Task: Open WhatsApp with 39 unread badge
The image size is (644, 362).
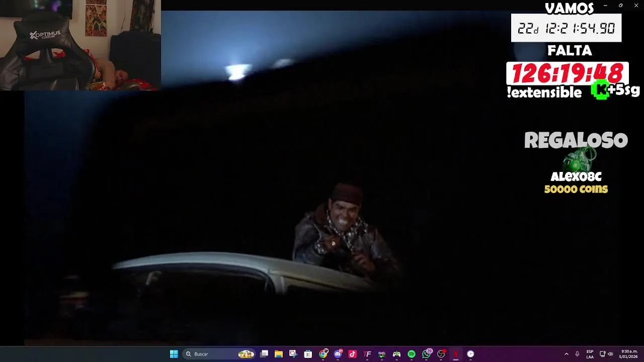Action: [427, 354]
